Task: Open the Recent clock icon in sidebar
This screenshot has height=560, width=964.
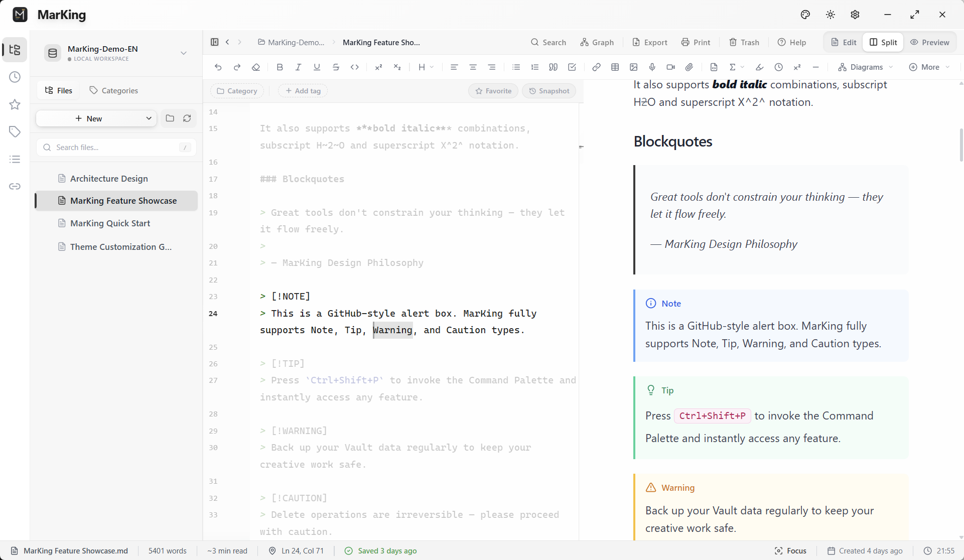Action: [15, 77]
